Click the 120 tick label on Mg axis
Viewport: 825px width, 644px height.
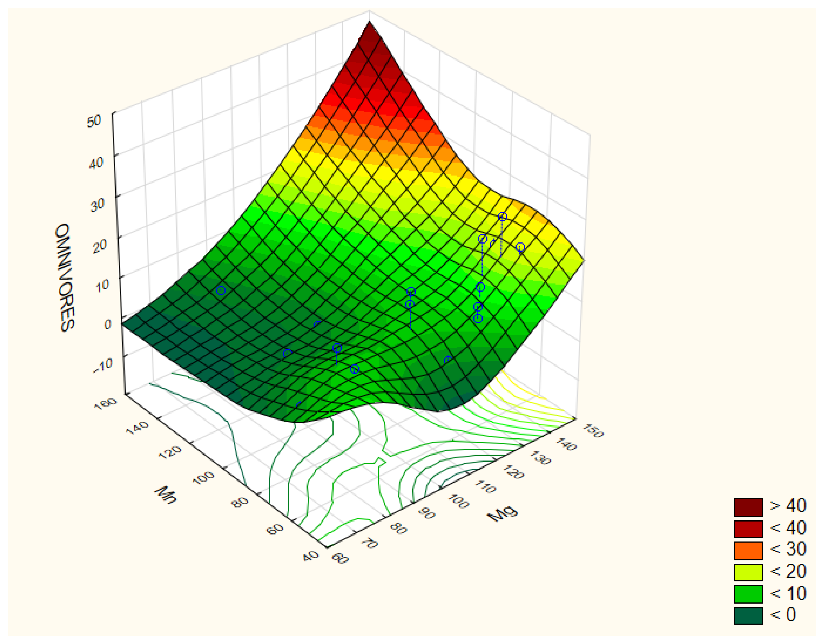tap(514, 472)
